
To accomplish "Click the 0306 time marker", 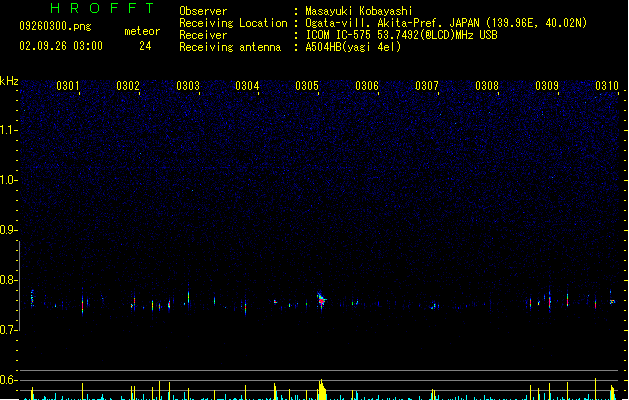I will [x=367, y=86].
